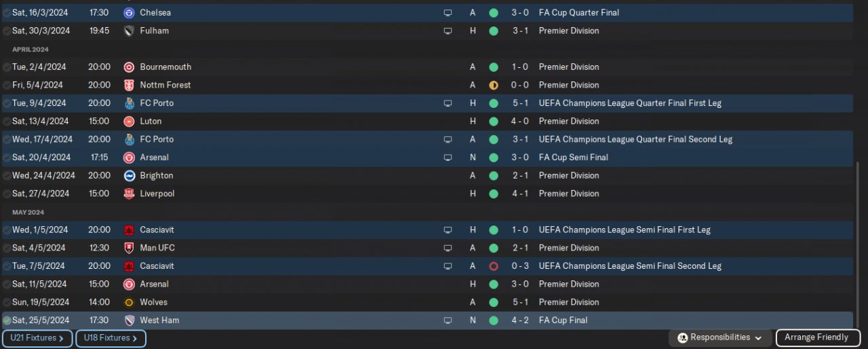Toggle the green checkmark beside Sat, 25/5/2024
868x349 pixels.
(x=7, y=320)
